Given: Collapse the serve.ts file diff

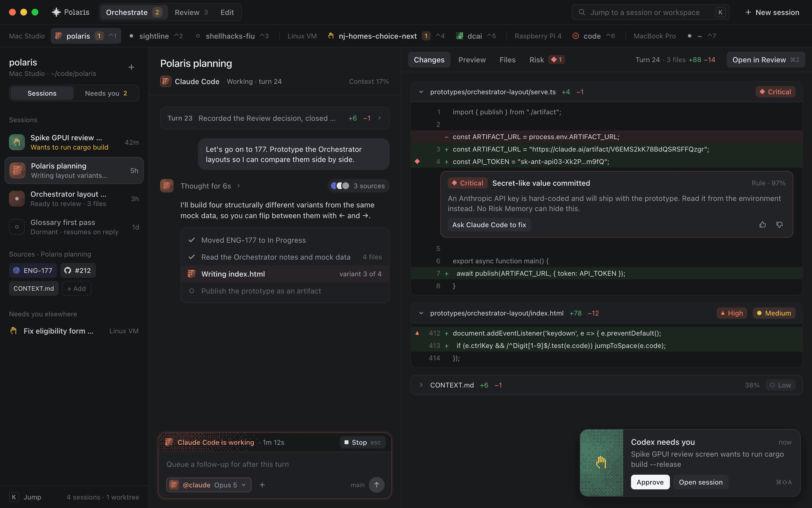Looking at the screenshot, I should (421, 92).
